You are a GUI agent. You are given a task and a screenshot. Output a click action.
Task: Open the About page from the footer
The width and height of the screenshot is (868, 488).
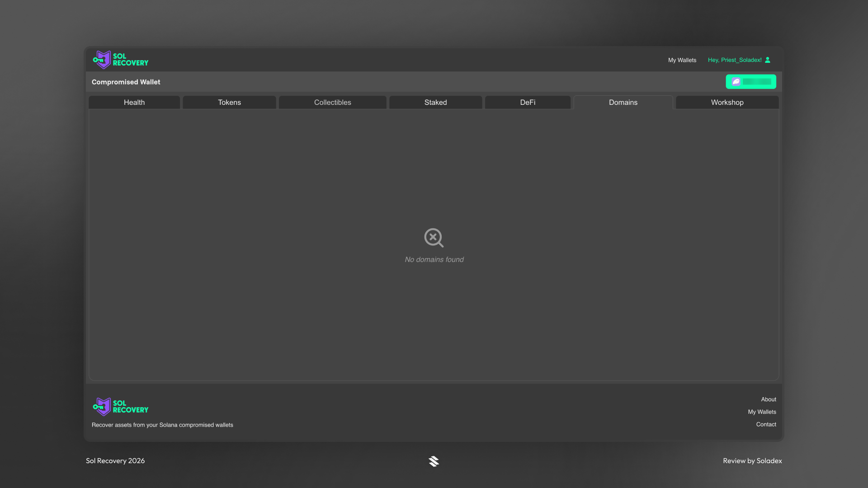click(769, 399)
